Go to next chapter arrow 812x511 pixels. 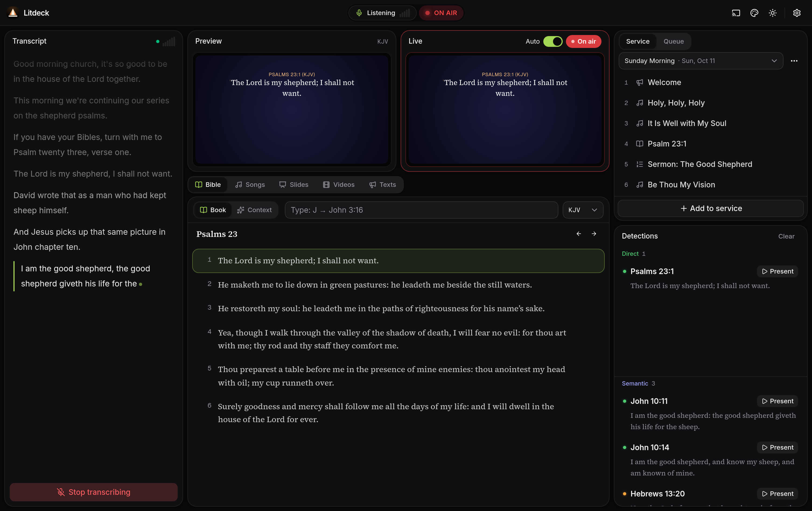coord(594,234)
